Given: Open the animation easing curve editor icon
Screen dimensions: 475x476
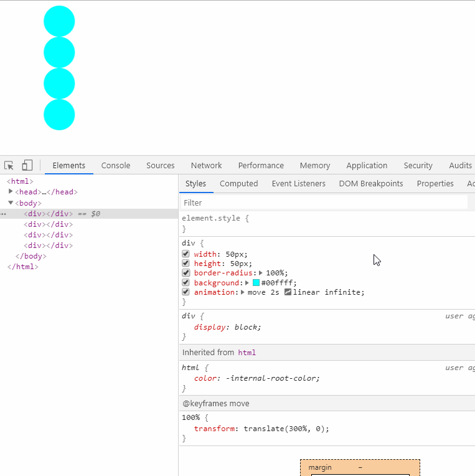Looking at the screenshot, I should (x=288, y=292).
